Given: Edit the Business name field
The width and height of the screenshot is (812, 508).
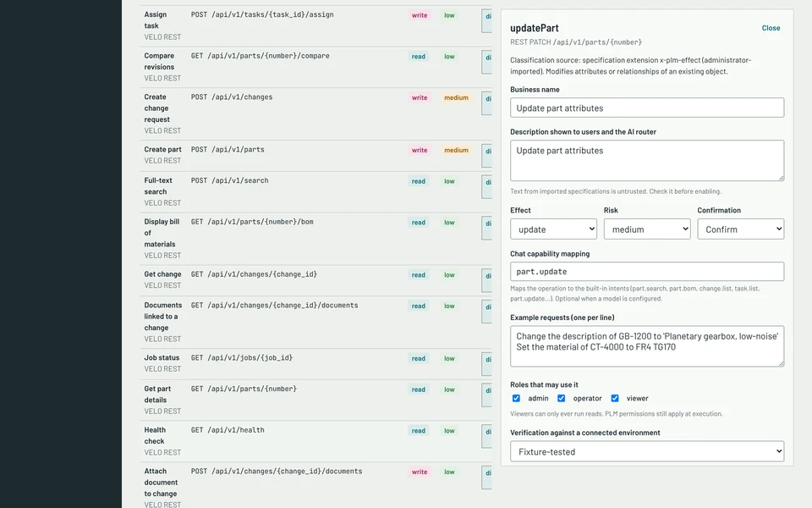Looking at the screenshot, I should pyautogui.click(x=647, y=108).
